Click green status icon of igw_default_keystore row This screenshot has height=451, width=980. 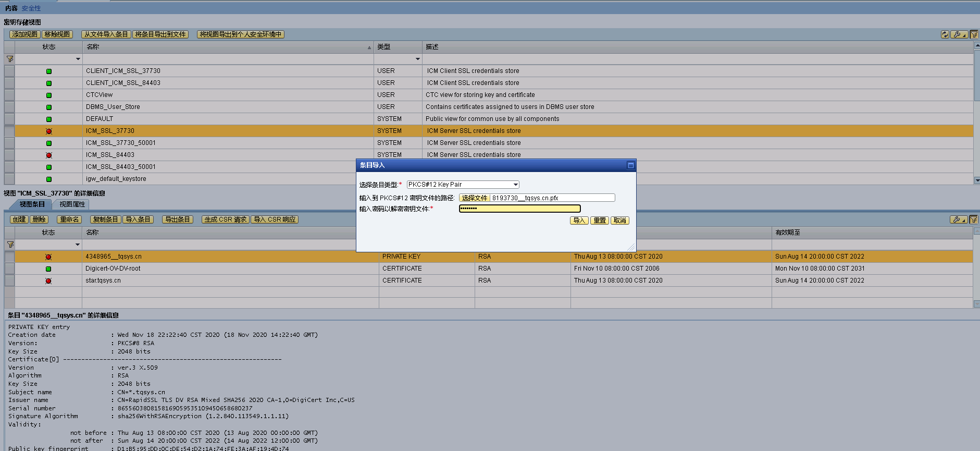pyautogui.click(x=49, y=179)
